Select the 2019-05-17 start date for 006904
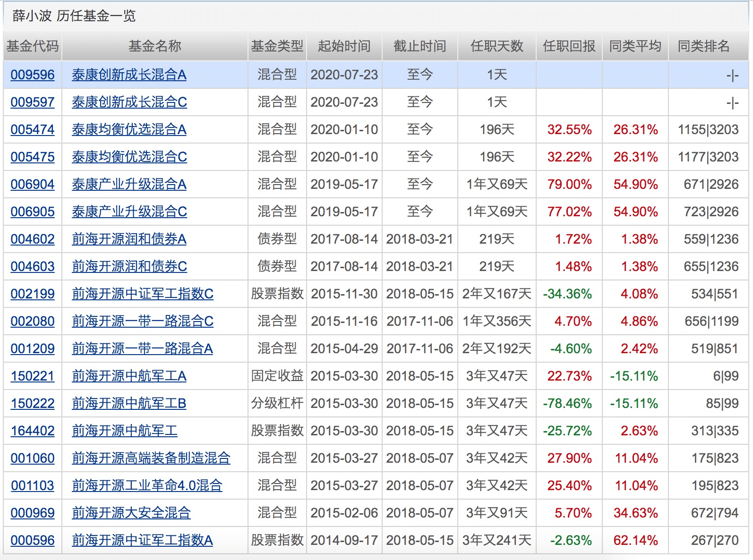Viewport: 753px width, 560px height. [x=344, y=184]
